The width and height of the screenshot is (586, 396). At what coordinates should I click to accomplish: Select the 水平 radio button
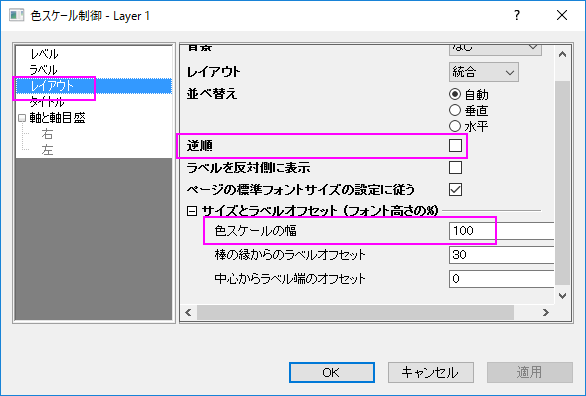pos(455,126)
